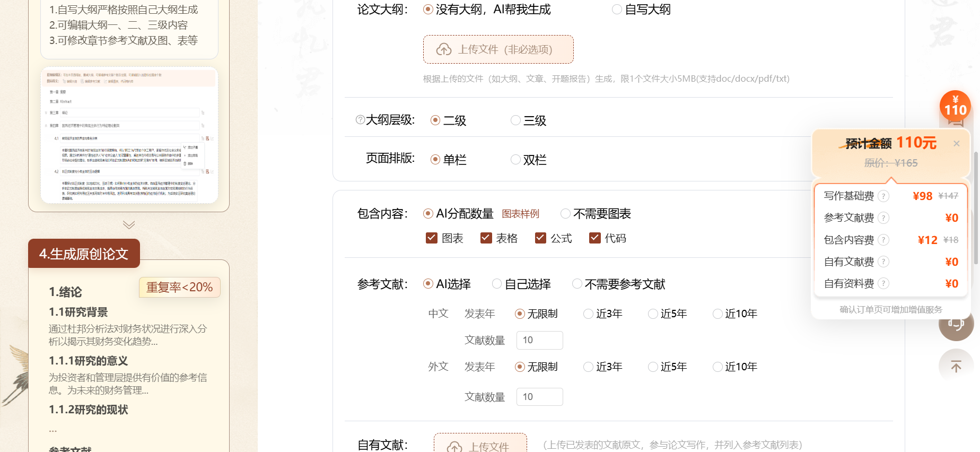Click the 外文 文献数量 input field
Screen dimensions: 980x452
tap(540, 397)
